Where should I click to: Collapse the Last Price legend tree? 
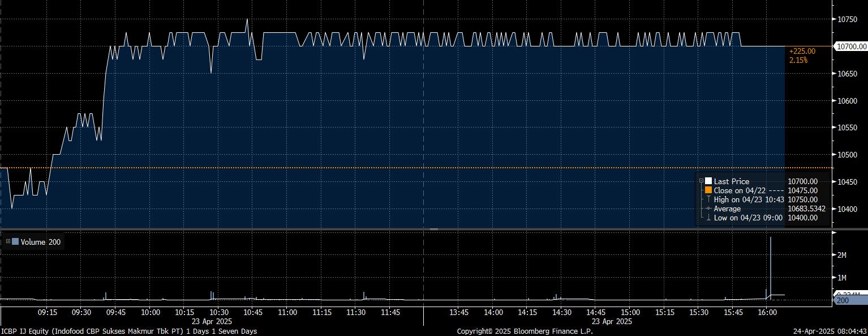pyautogui.click(x=702, y=181)
